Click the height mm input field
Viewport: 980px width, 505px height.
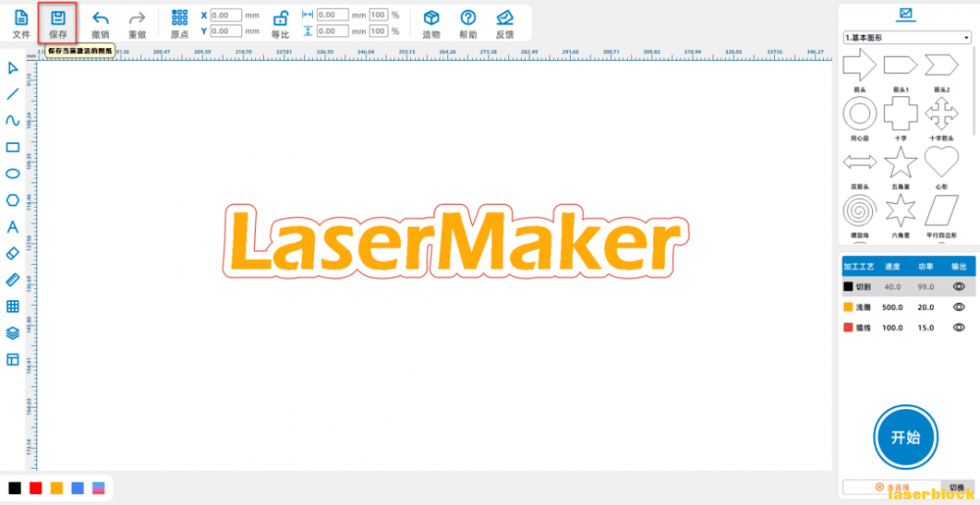pos(334,30)
